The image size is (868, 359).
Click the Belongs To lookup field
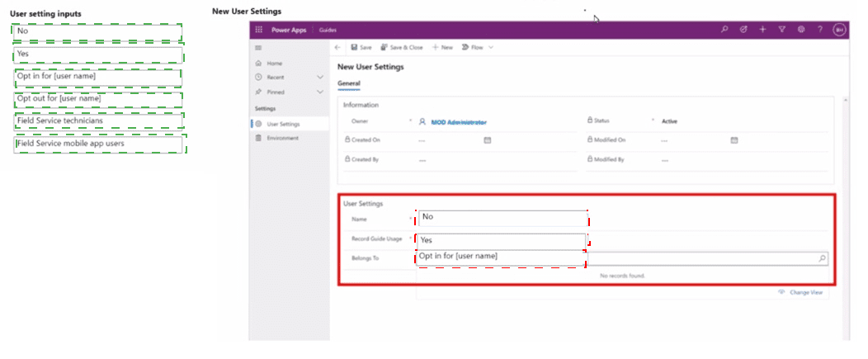click(x=622, y=258)
